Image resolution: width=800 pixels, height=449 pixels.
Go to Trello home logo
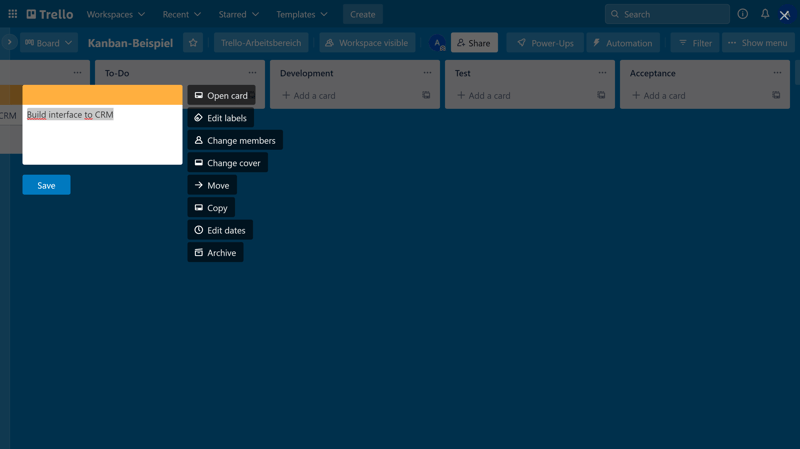tap(49, 14)
